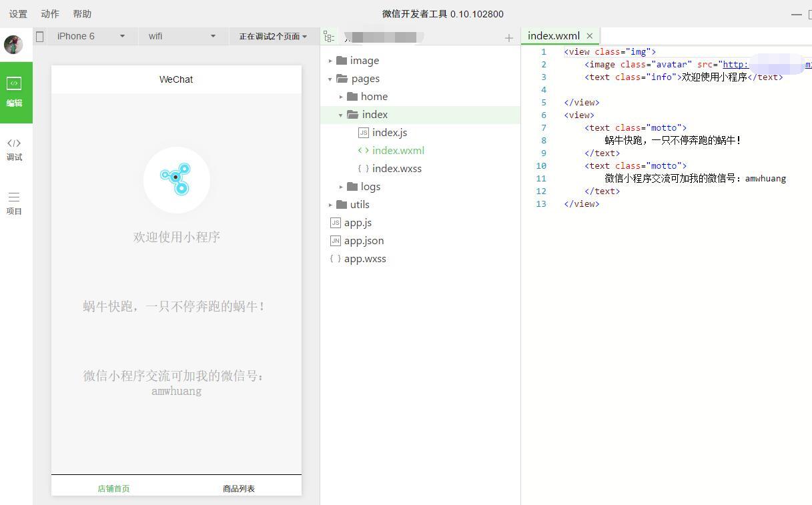Select the utils folder icon
812x505 pixels.
342,205
